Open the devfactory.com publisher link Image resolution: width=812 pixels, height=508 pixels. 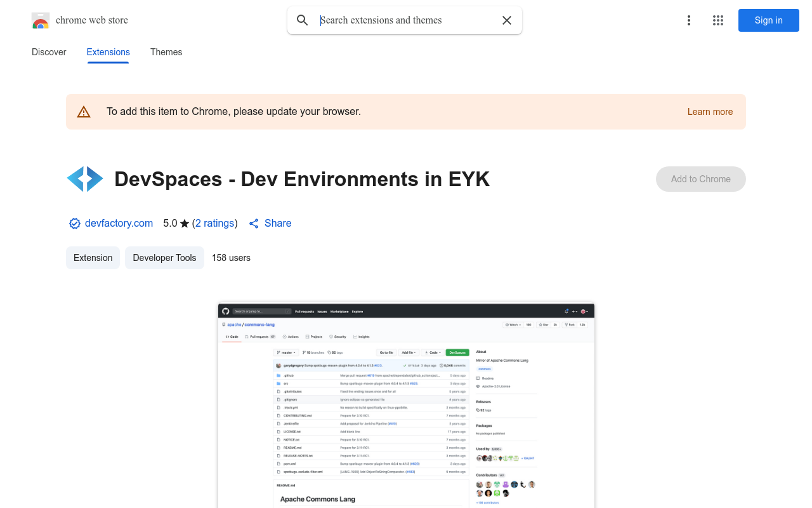pyautogui.click(x=119, y=224)
